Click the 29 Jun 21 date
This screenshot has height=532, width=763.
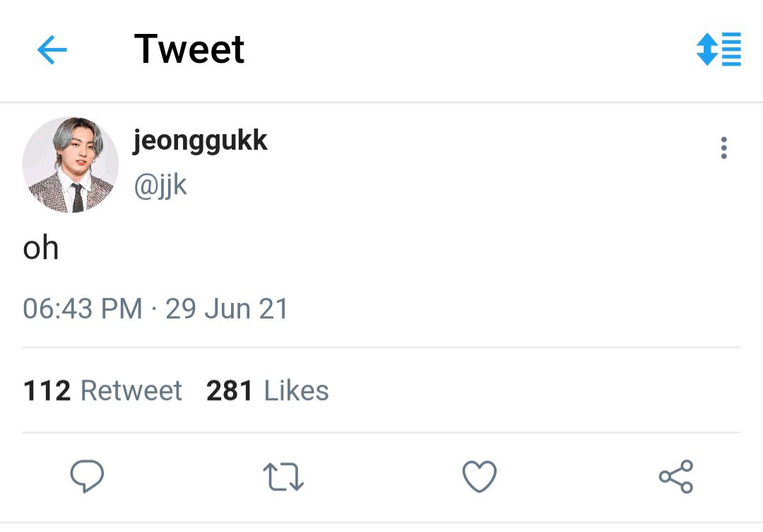coord(227,309)
